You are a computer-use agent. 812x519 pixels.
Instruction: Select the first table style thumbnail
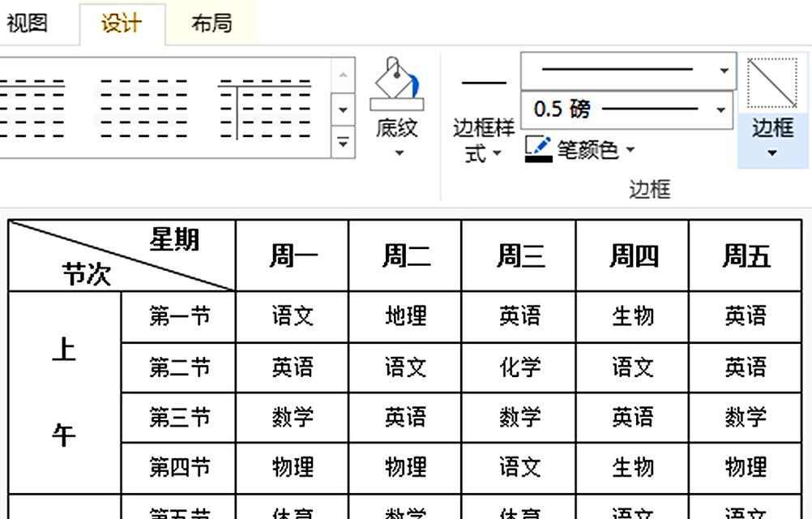[x=32, y=109]
